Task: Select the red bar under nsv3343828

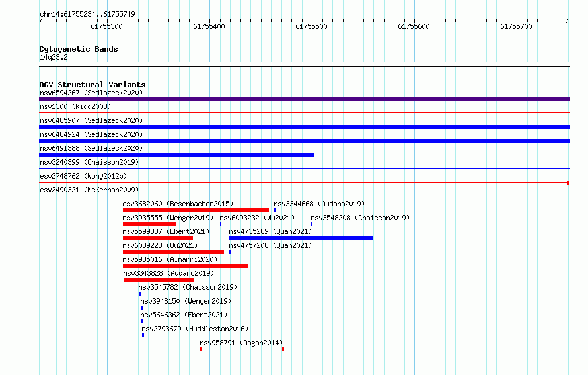Action: click(159, 280)
